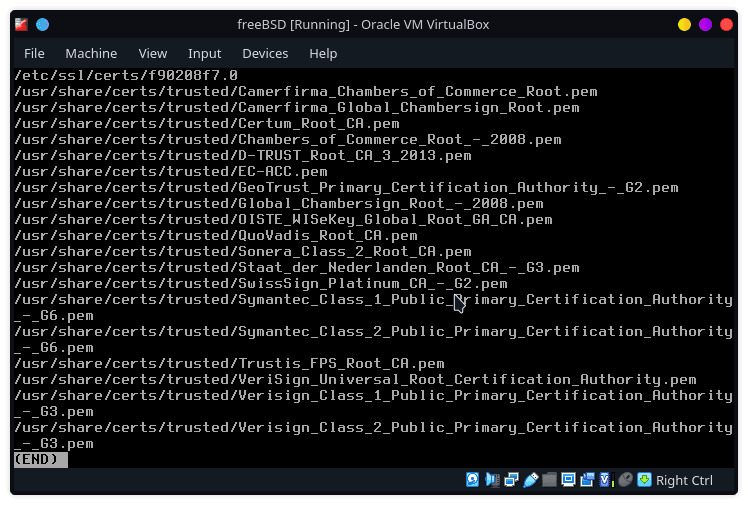Image resolution: width=748 pixels, height=505 pixels.
Task: Click the Trustis_FPS_Root_CA.pem line
Action: tap(229, 363)
